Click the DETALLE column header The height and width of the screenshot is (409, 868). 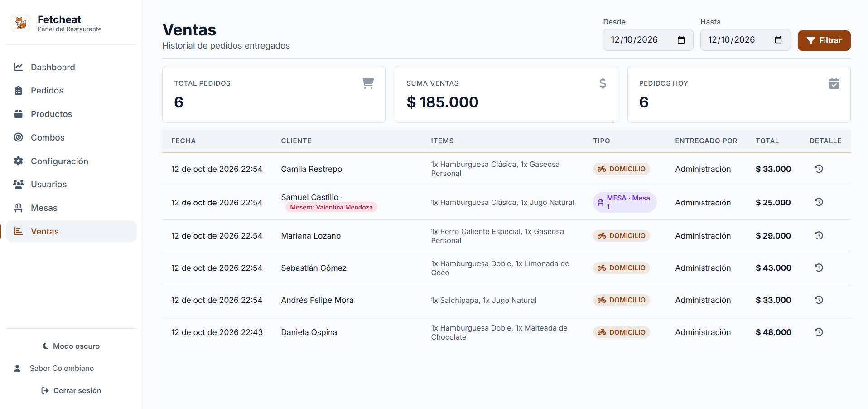(x=825, y=141)
